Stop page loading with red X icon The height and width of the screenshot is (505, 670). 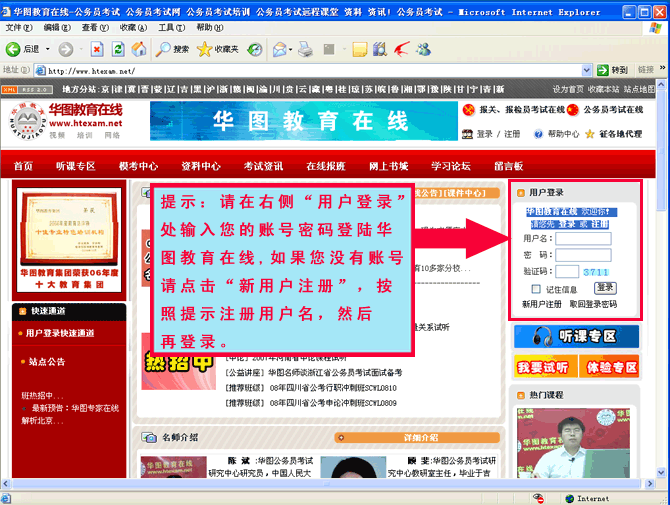97,49
